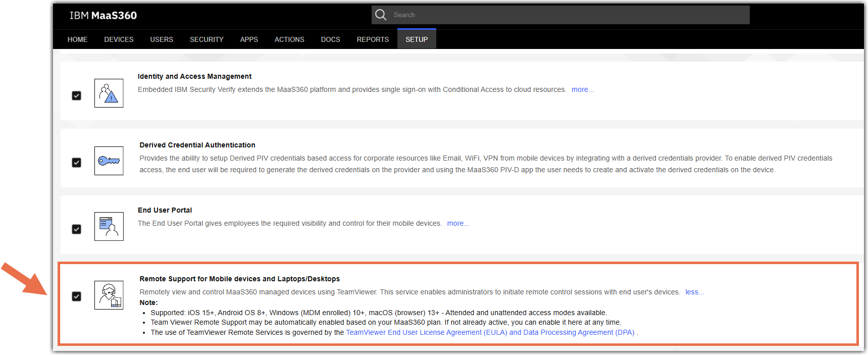Open the APPS menu
The width and height of the screenshot is (868, 355).
click(249, 39)
